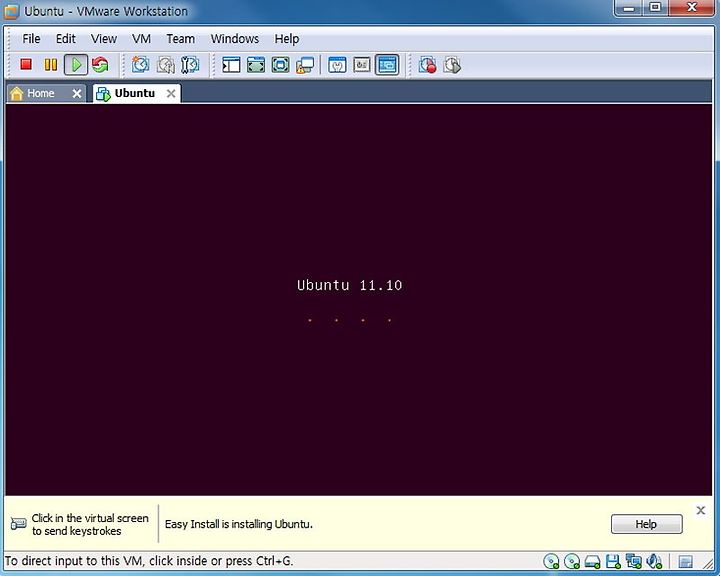The height and width of the screenshot is (576, 720).
Task: Dismiss the Easy Install message bar
Action: pos(701,510)
